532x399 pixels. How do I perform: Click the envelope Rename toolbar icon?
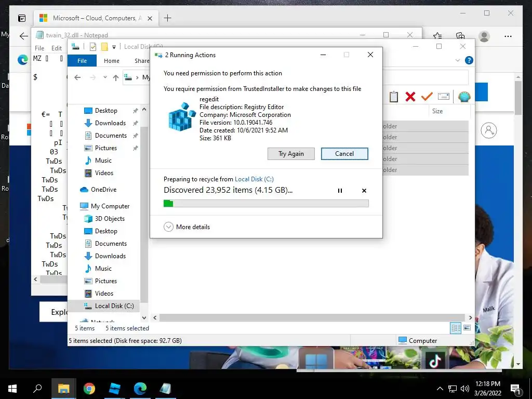click(x=444, y=97)
